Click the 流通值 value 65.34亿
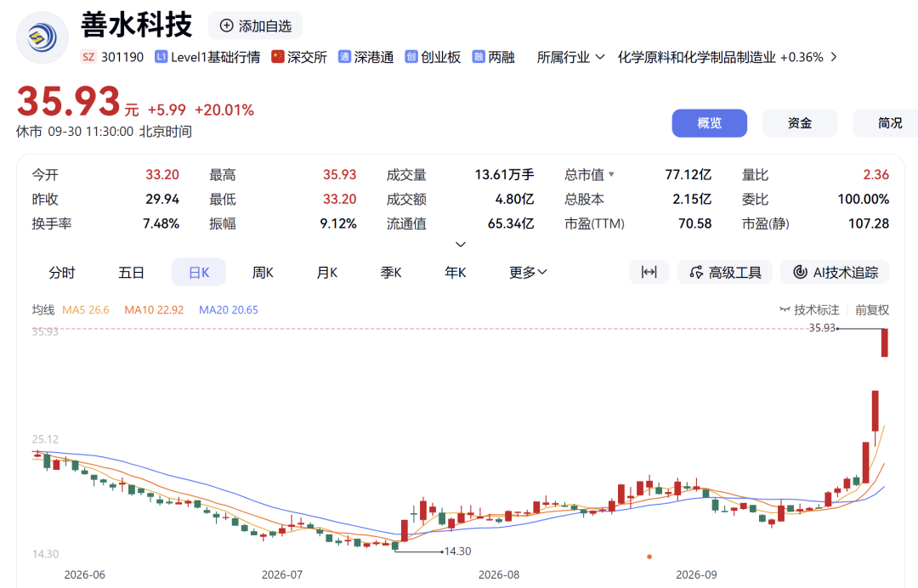 click(x=511, y=223)
